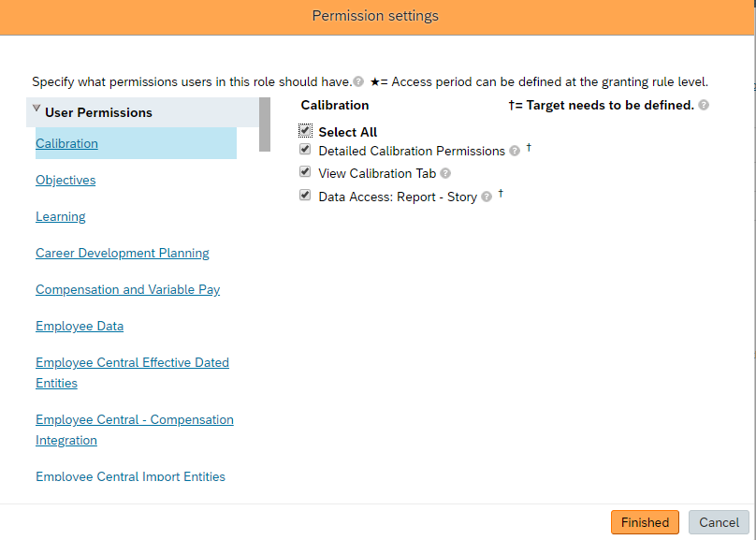Uncheck View Calibration Tab checkbox

coord(305,172)
